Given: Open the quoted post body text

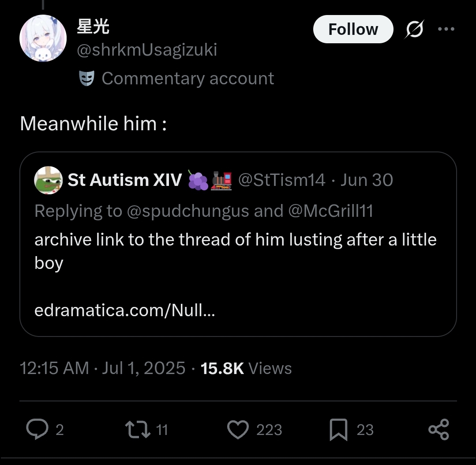Looking at the screenshot, I should coord(236,251).
